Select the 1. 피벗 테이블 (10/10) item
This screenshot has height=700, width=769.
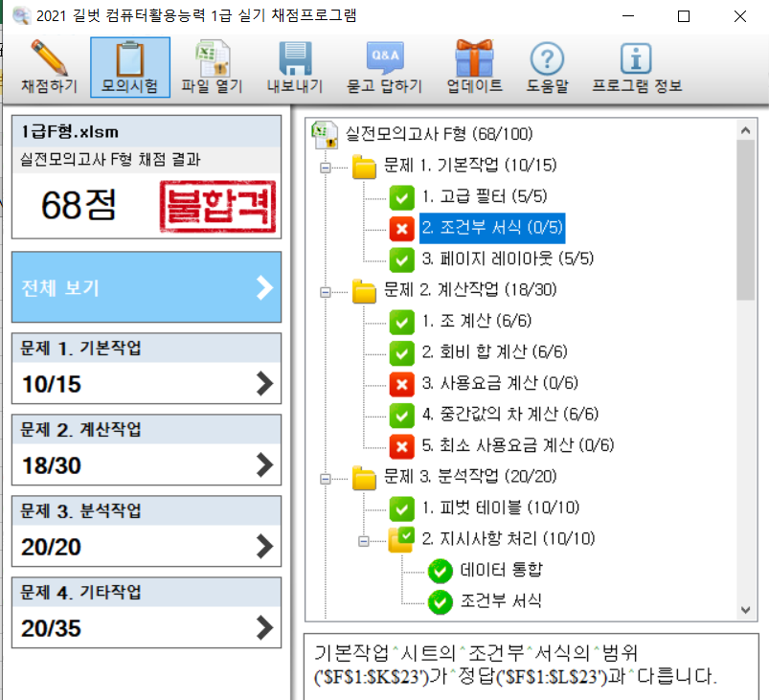click(501, 508)
